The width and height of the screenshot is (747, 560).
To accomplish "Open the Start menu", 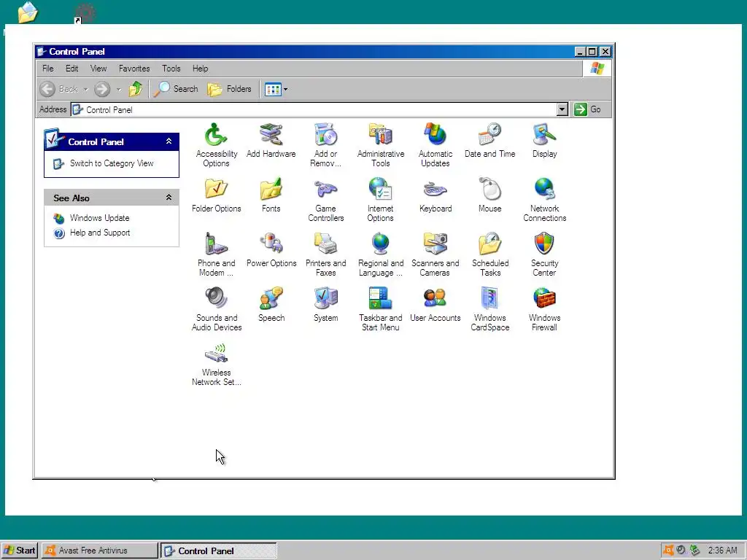I will pyautogui.click(x=20, y=551).
